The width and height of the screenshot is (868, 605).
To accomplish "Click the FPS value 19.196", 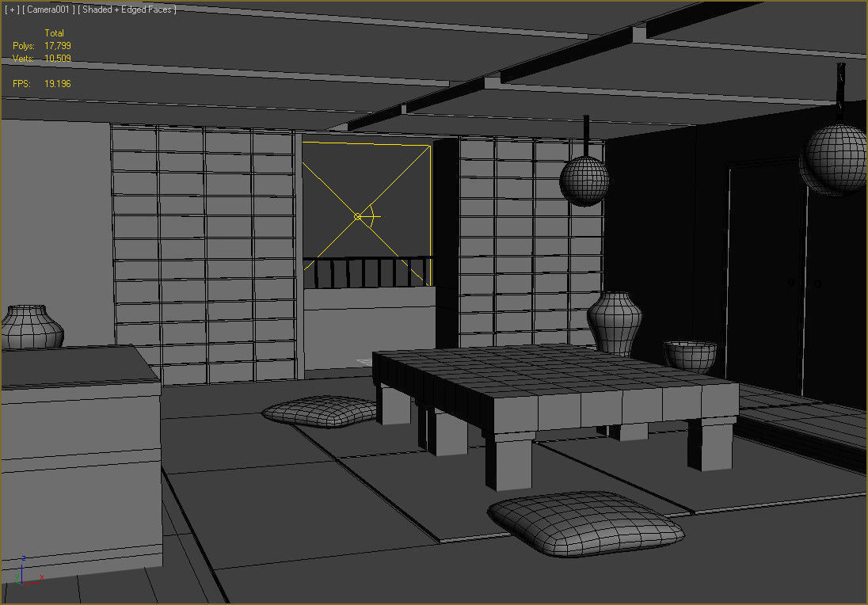I will pos(58,84).
